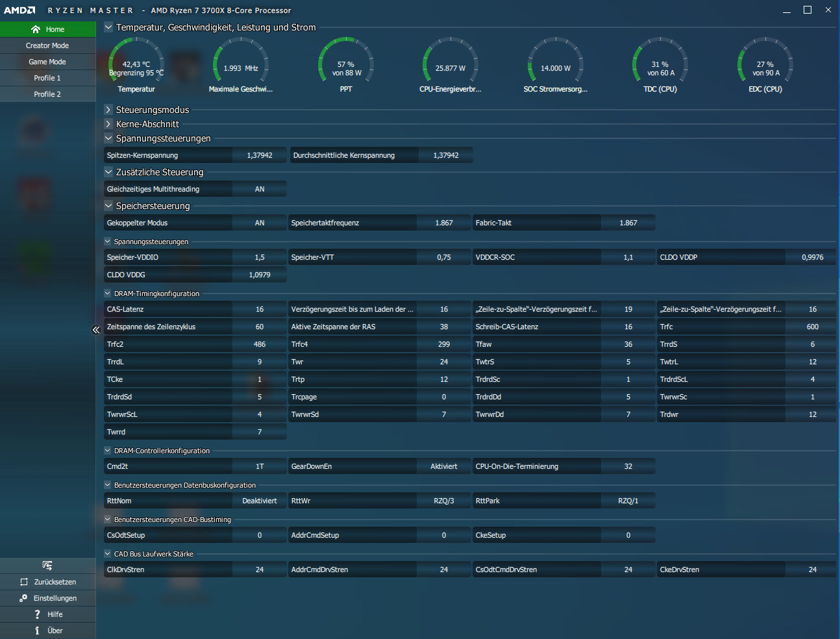
Task: Click the Durchschnittliche Kernspannung label
Action: click(344, 155)
